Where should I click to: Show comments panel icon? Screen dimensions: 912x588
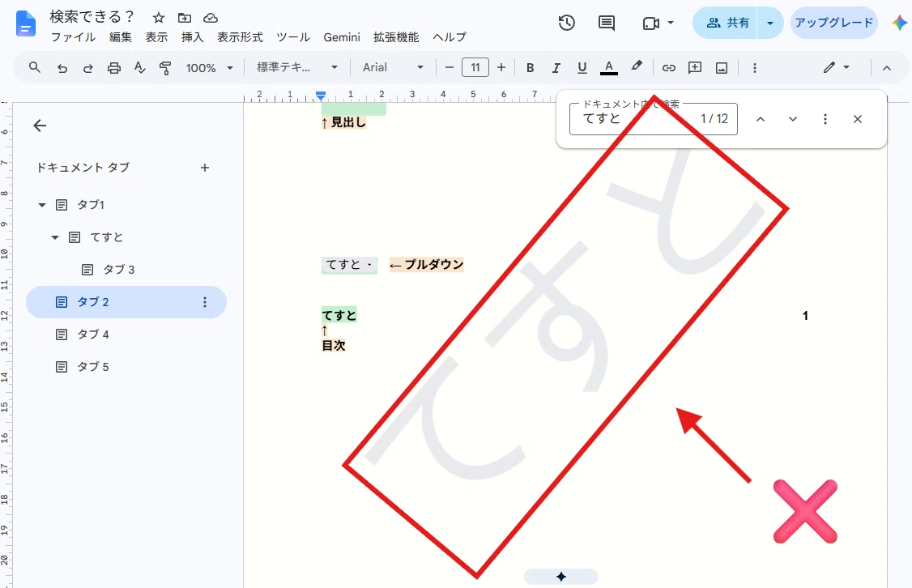pyautogui.click(x=607, y=23)
